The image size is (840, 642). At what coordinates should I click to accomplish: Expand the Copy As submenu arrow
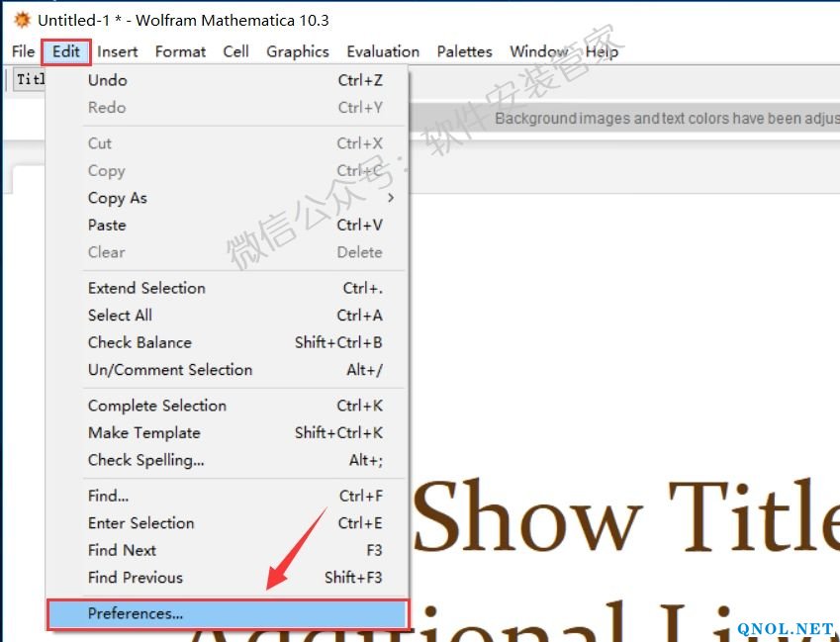[390, 198]
